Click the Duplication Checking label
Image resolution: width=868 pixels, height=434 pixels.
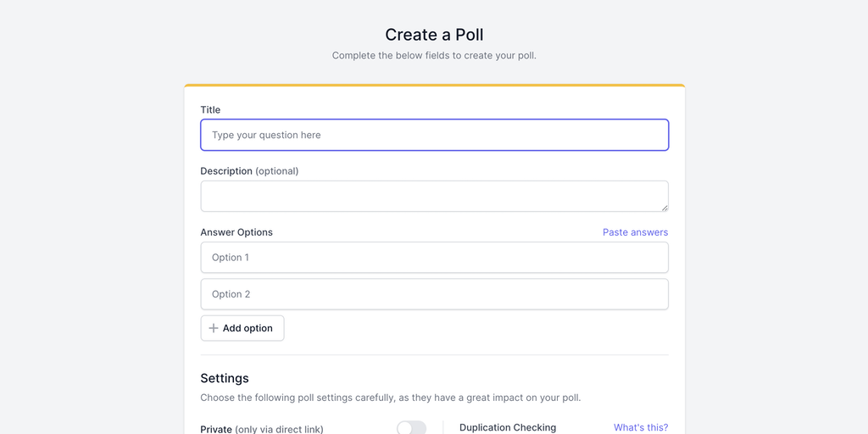pos(508,428)
